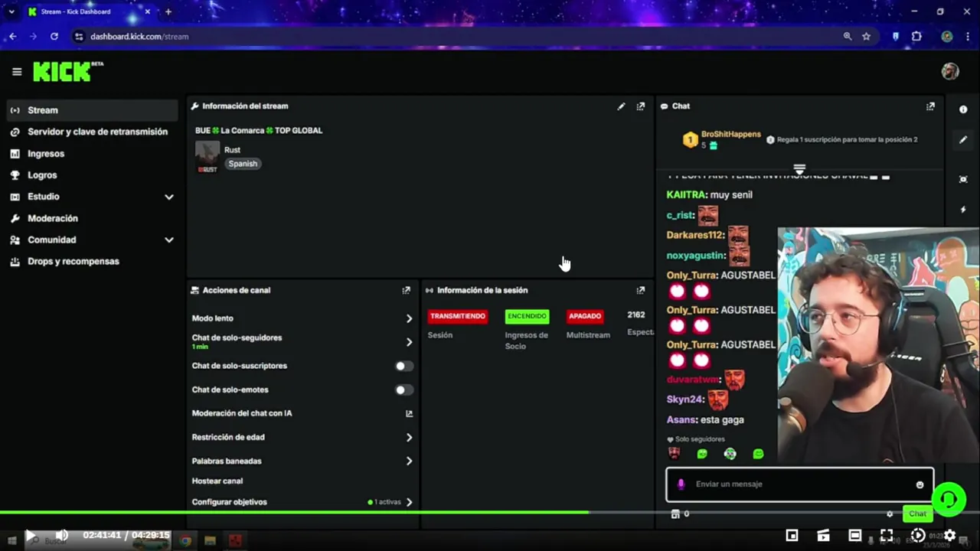Bookmark this page with the star icon
Image resolution: width=980 pixels, height=551 pixels.
(x=866, y=36)
